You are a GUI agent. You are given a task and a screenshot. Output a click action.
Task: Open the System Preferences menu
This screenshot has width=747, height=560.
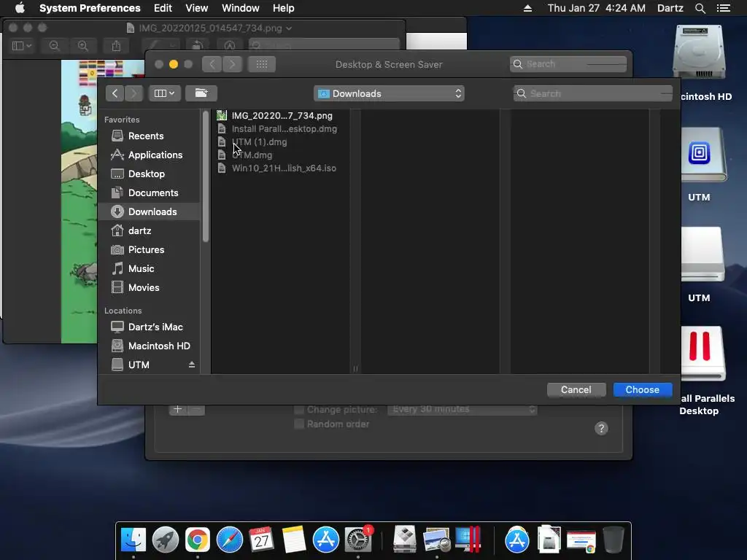[x=90, y=8]
